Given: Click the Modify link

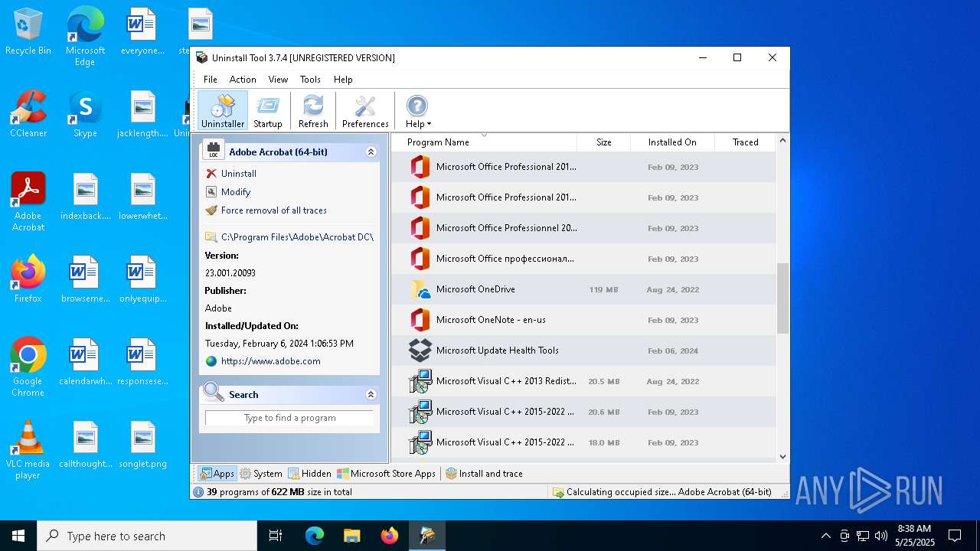Looking at the screenshot, I should (235, 192).
